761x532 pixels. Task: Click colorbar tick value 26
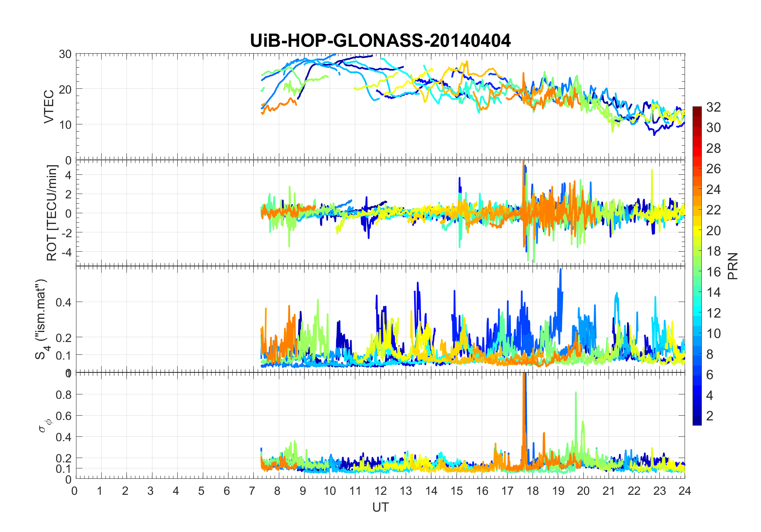point(713,169)
